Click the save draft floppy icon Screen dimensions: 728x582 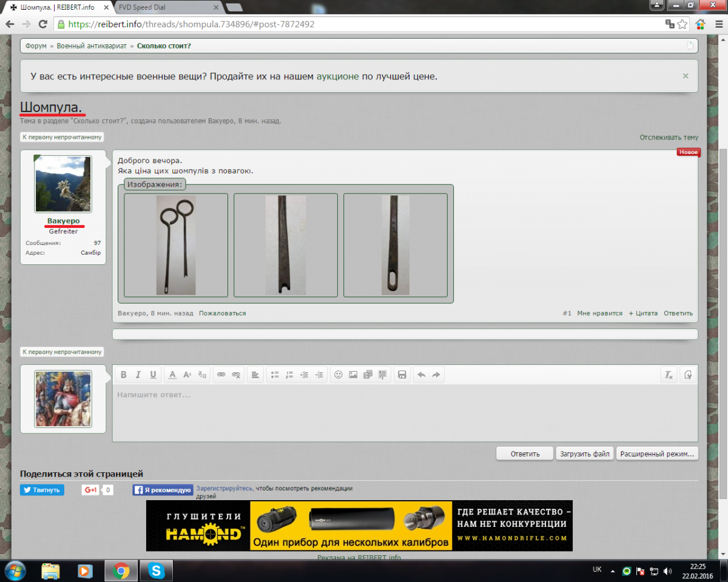click(402, 375)
